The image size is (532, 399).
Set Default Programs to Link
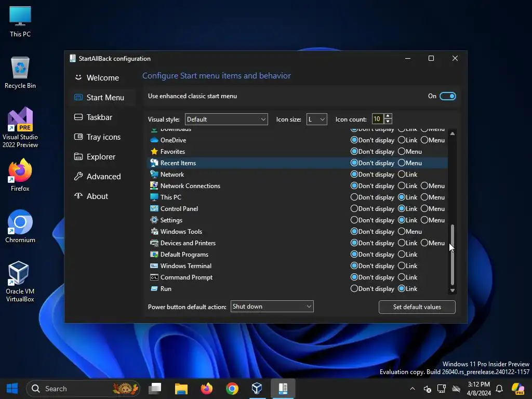tap(402, 255)
